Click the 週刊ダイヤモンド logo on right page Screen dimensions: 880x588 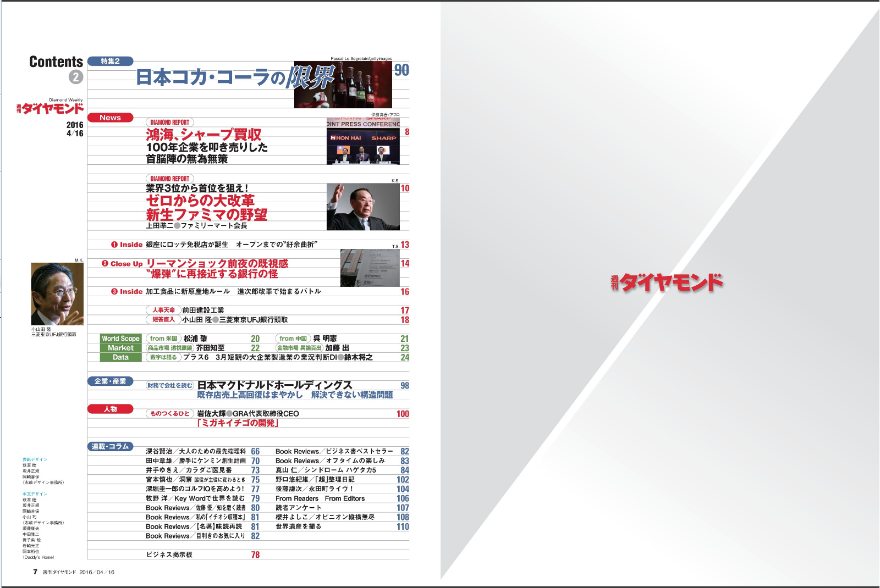pos(667,282)
